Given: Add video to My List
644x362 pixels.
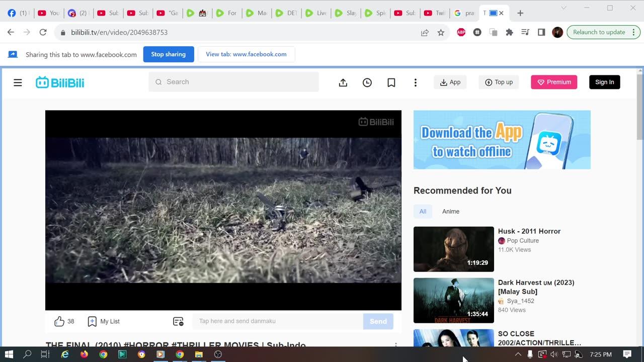Looking at the screenshot, I should pyautogui.click(x=104, y=321).
